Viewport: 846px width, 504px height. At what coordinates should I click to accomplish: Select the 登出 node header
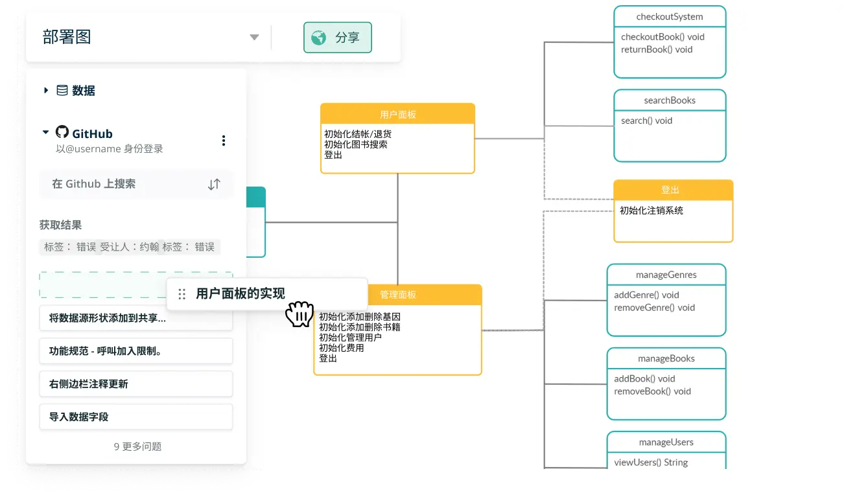pos(674,190)
